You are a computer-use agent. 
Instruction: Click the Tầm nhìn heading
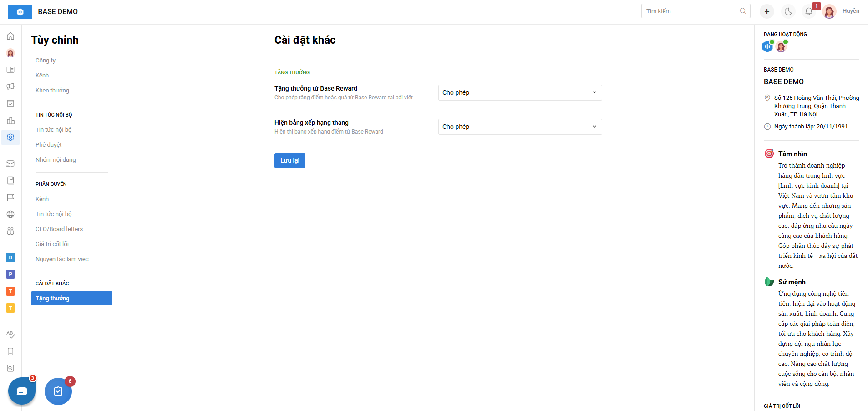coord(792,154)
